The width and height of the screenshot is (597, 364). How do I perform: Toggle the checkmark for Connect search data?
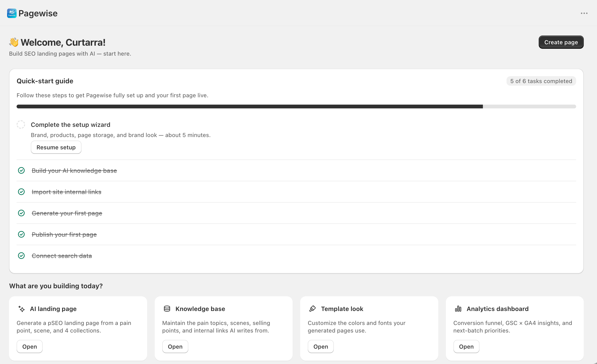pyautogui.click(x=21, y=256)
